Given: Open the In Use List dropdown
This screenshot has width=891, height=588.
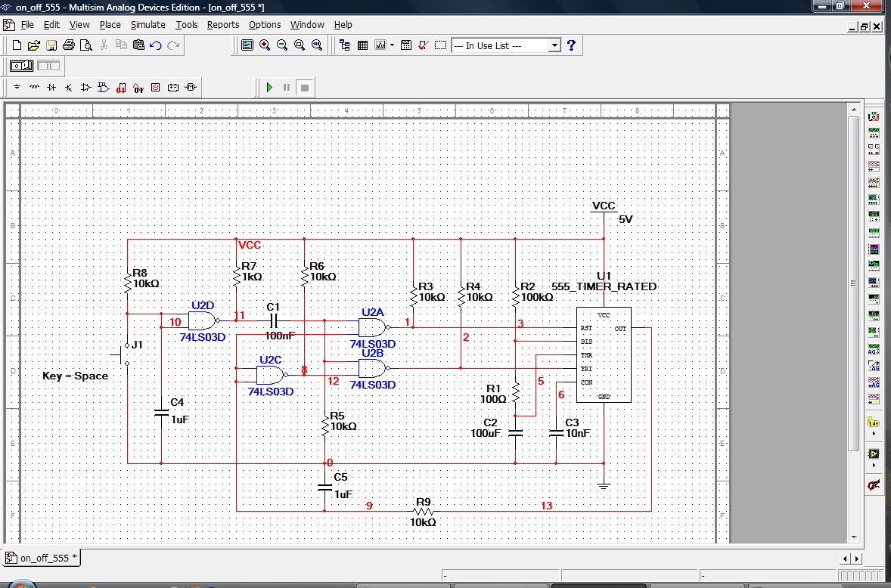Looking at the screenshot, I should tap(554, 45).
